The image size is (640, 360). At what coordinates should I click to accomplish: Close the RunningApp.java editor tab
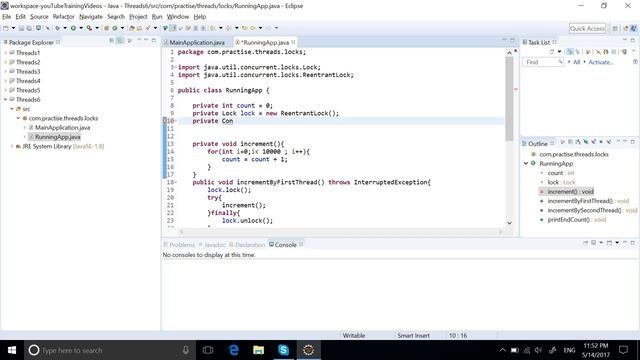tap(293, 42)
